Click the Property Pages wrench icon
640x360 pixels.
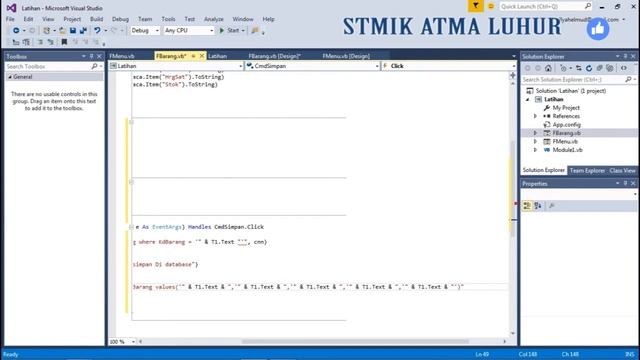pos(551,206)
